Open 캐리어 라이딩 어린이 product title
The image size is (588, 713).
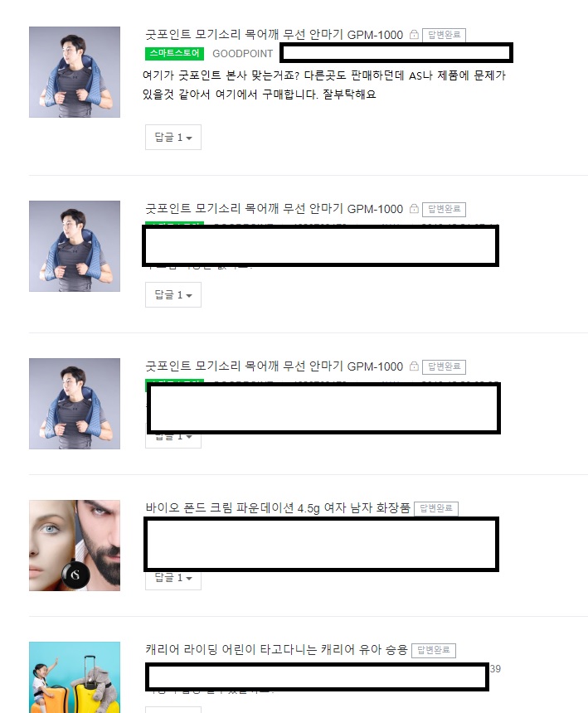tap(276, 649)
